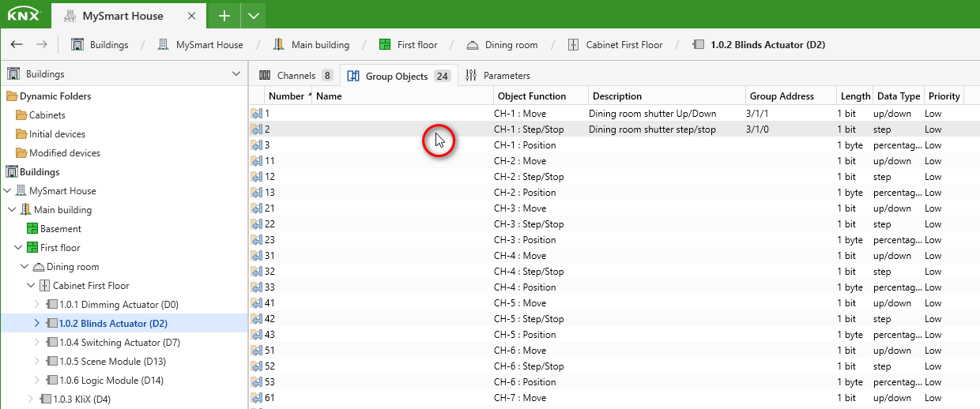
Task: Click group object icon of row 23
Action: pos(257,240)
